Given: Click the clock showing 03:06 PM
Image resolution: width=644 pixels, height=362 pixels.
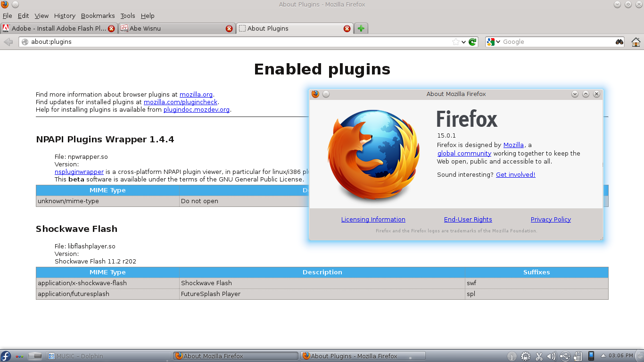Looking at the screenshot, I should (x=620, y=356).
